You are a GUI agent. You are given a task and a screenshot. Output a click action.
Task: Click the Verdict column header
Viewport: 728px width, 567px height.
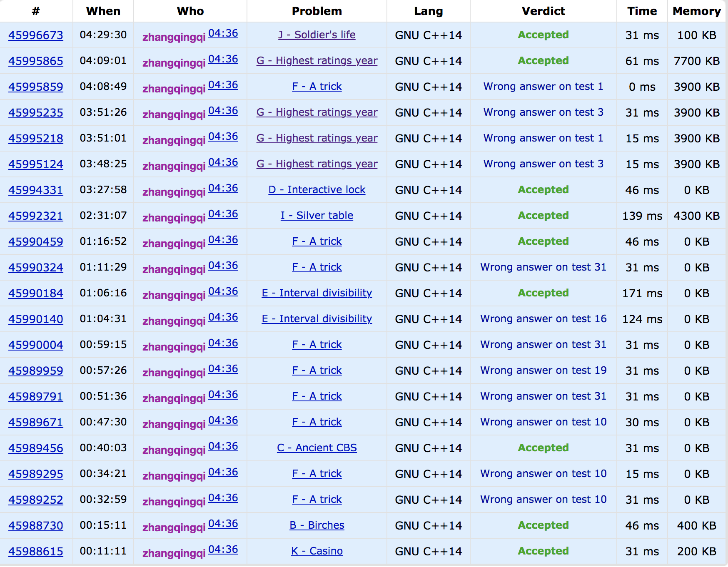pyautogui.click(x=543, y=11)
